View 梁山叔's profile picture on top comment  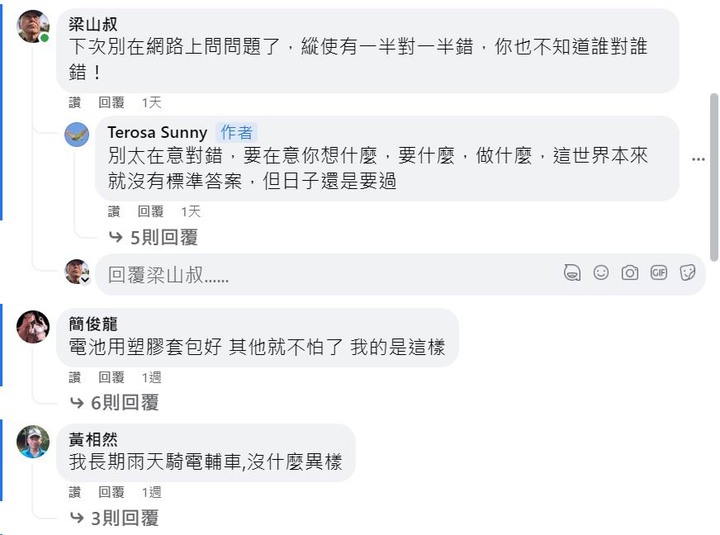[33, 26]
